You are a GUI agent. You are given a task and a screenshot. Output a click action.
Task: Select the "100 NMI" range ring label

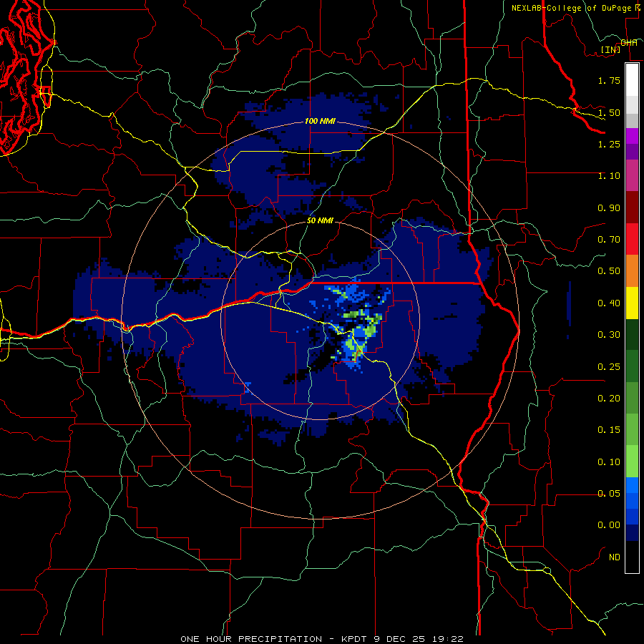coord(320,121)
